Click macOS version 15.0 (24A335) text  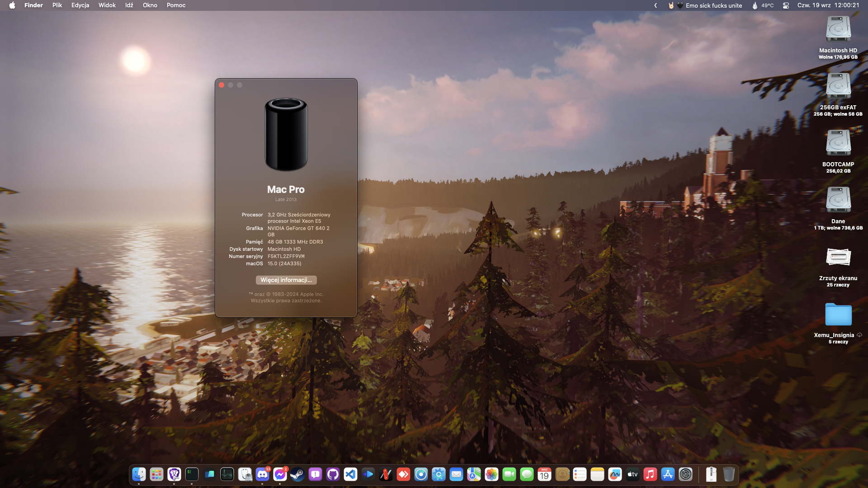(x=284, y=263)
